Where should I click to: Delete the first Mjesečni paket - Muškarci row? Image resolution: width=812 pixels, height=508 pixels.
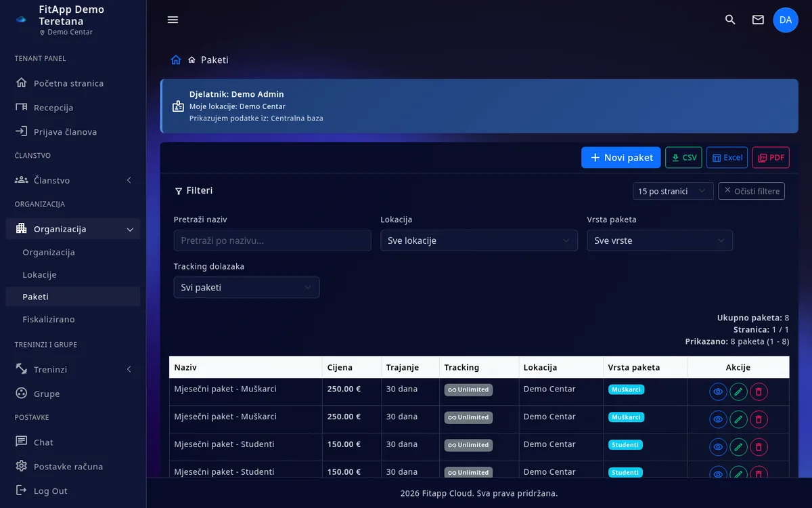pos(759,391)
